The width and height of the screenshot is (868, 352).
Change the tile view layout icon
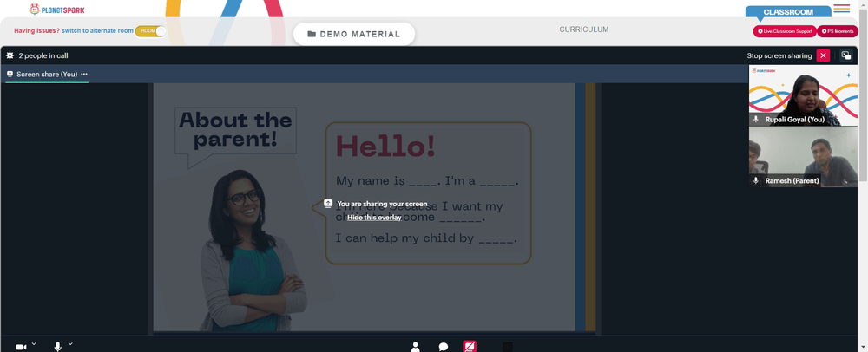click(x=845, y=55)
